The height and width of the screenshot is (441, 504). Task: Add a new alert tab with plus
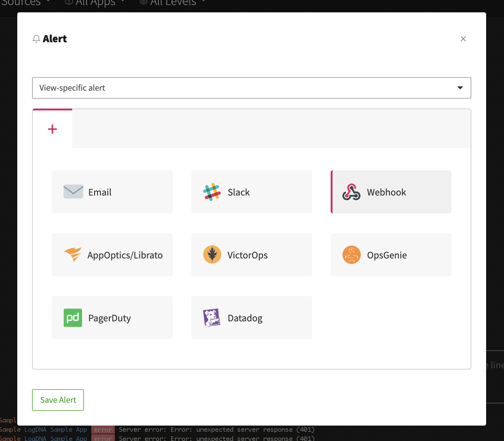[x=52, y=129]
